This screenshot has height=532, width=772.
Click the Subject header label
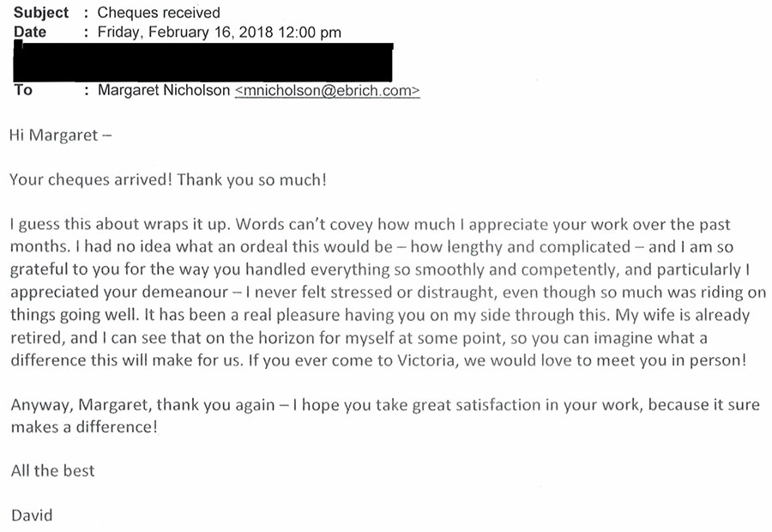point(41,13)
